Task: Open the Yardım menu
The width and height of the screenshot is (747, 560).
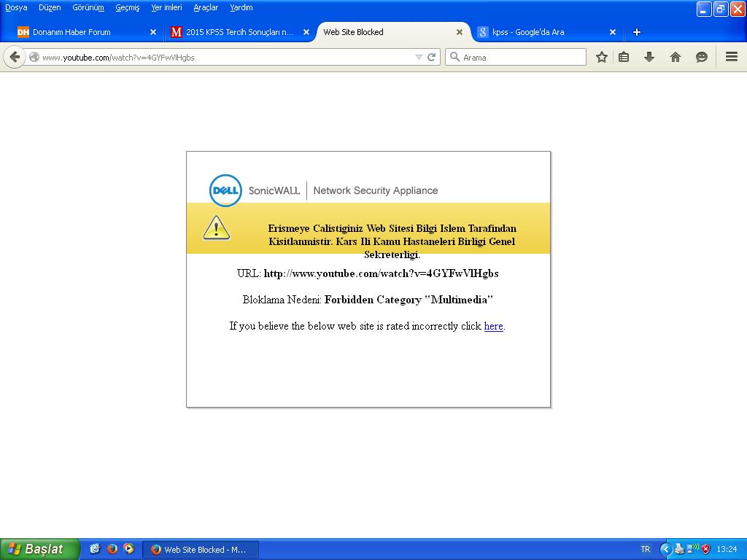Action: pyautogui.click(x=241, y=7)
